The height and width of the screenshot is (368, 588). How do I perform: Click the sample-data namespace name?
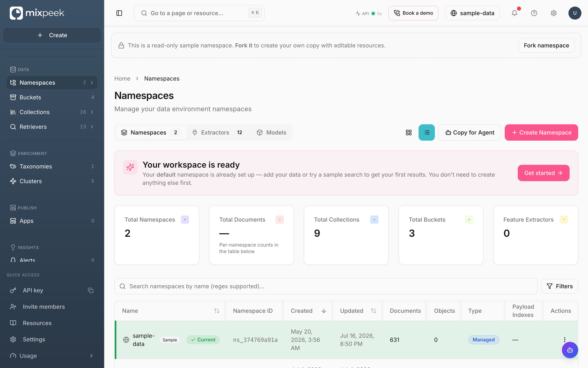tap(143, 340)
